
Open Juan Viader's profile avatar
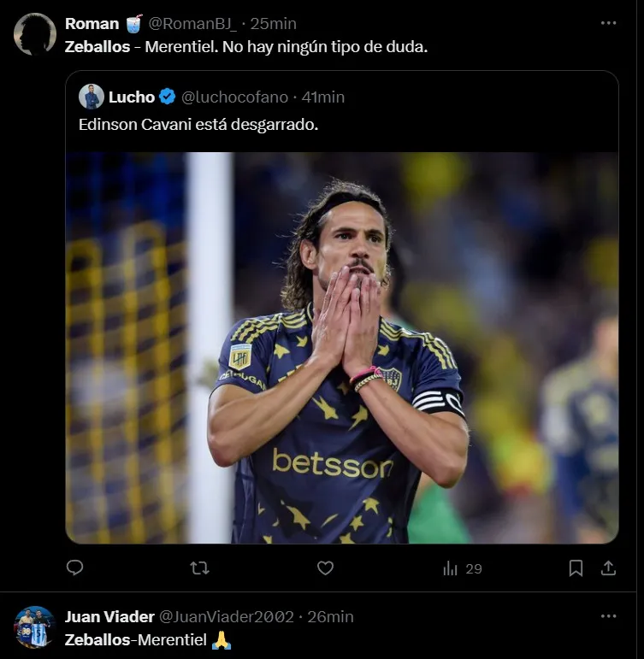click(x=35, y=627)
